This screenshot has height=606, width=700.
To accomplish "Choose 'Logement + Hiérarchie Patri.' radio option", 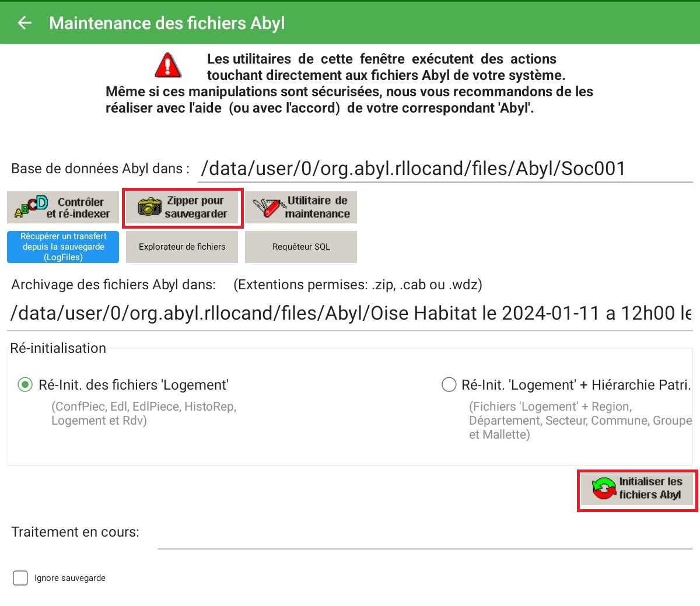I will pos(449,385).
